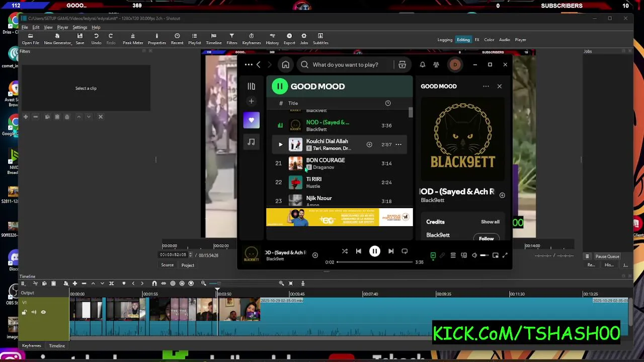Screen dimensions: 644x362
Task: Switch to the Audio layout
Action: pos(504,40)
